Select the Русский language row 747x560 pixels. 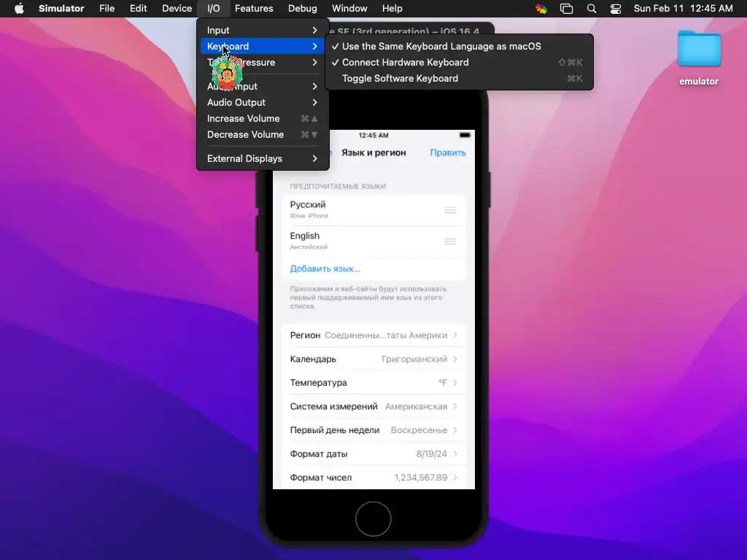[x=373, y=209]
